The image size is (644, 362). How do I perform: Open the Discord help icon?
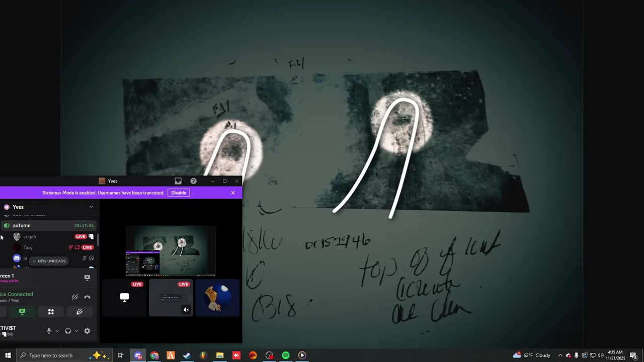tap(193, 181)
